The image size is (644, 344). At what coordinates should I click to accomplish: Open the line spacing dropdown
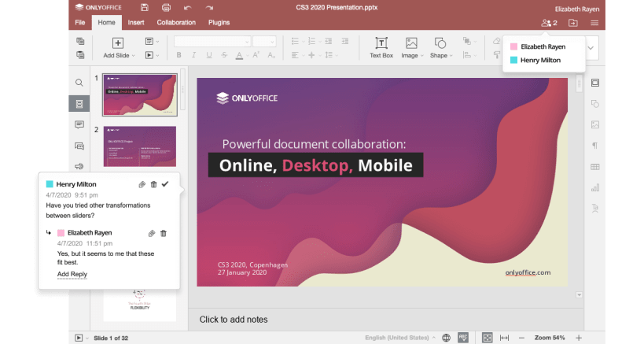(x=330, y=55)
